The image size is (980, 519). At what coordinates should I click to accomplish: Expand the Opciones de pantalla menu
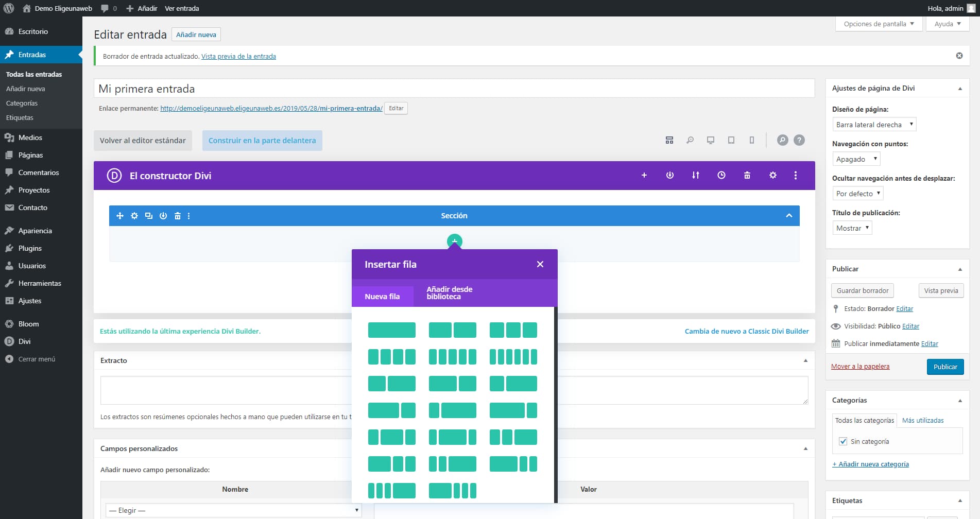[879, 24]
